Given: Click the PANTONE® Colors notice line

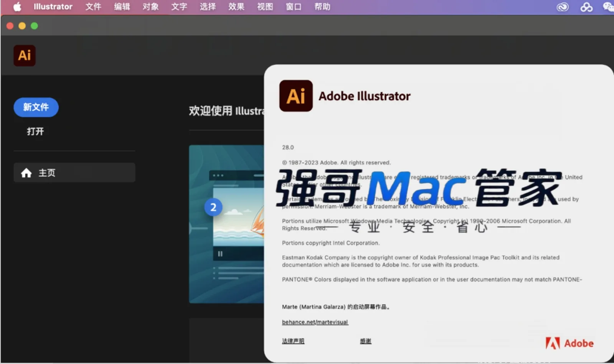Looking at the screenshot, I should (432, 280).
